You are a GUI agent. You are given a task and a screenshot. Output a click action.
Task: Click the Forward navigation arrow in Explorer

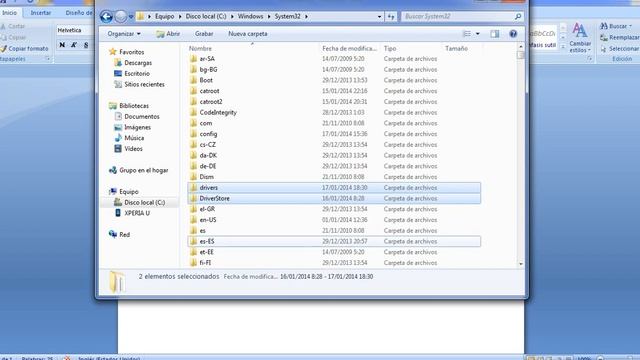(x=121, y=17)
